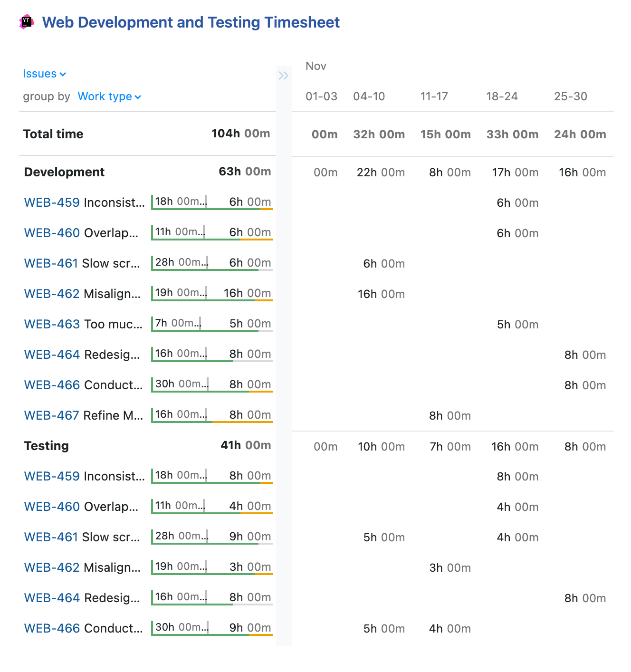Click the Web Development and Testing Timesheet title
Image resolution: width=631 pixels, height=672 pixels.
click(x=191, y=22)
